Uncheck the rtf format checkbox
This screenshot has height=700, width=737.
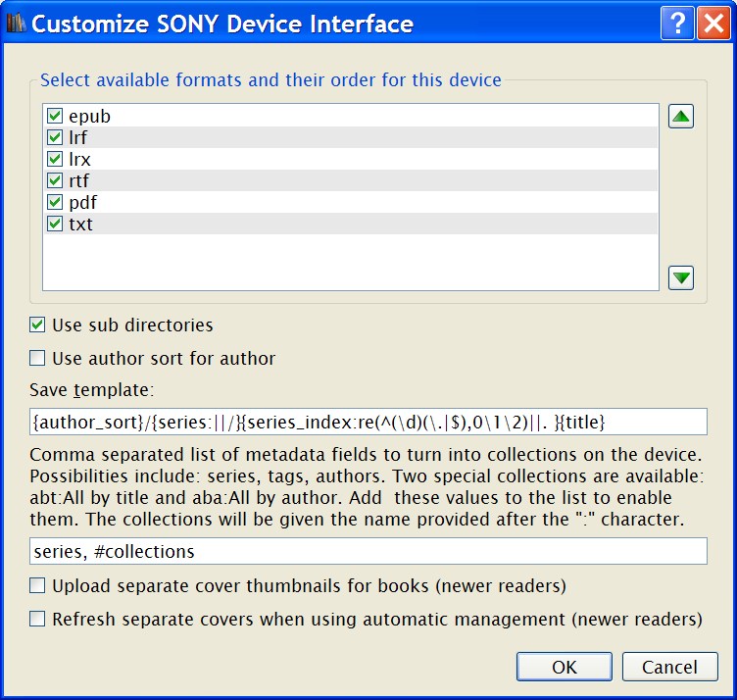(x=55, y=181)
